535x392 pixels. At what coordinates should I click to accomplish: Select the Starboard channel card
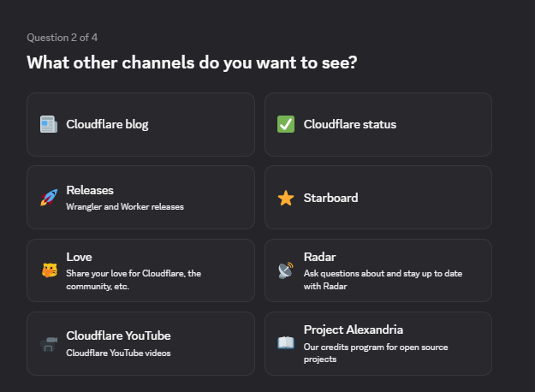pos(378,198)
